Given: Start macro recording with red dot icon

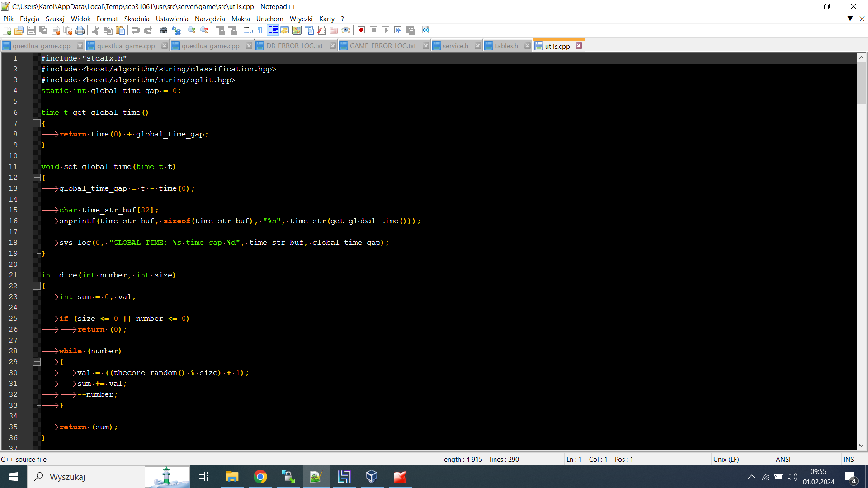Looking at the screenshot, I should click(361, 30).
